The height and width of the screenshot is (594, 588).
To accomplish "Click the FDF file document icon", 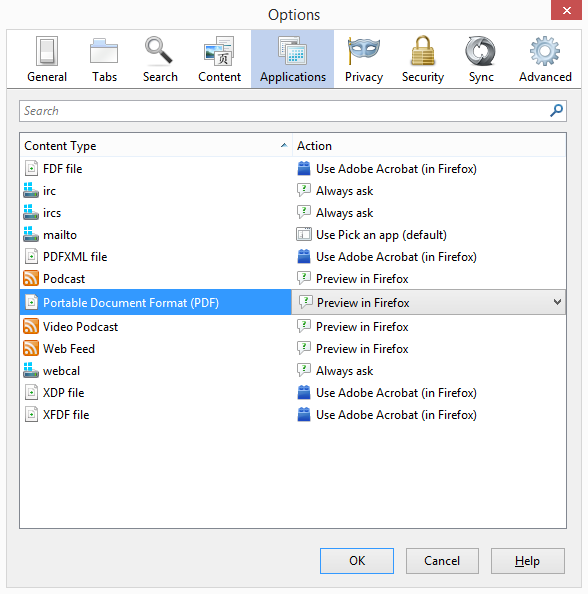I will pos(31,168).
